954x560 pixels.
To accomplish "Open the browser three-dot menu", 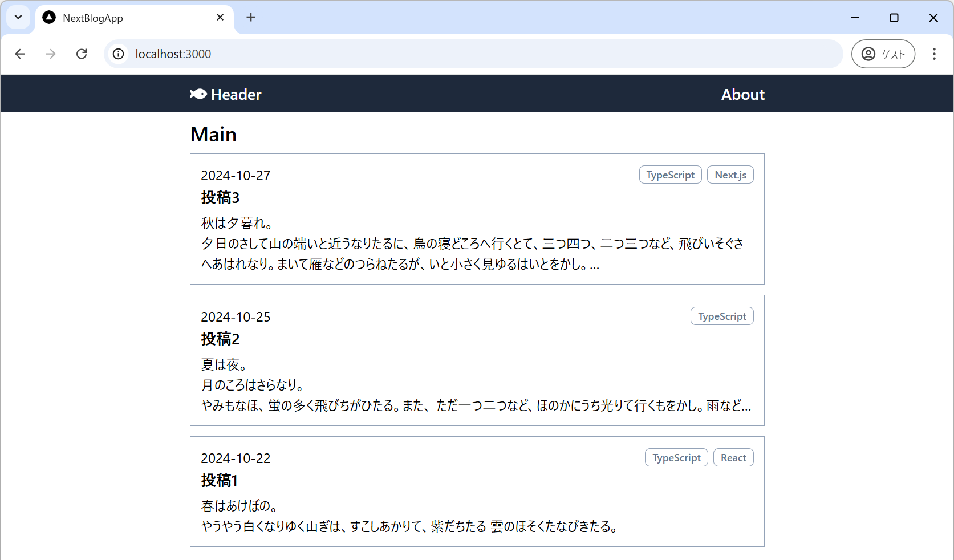I will 933,54.
